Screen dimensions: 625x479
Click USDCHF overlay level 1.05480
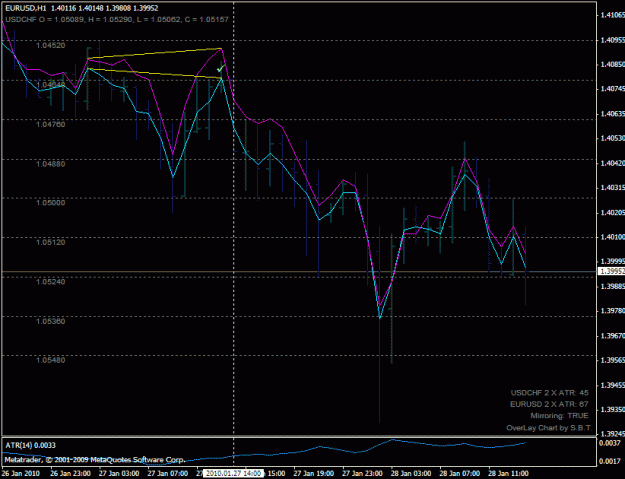tap(51, 360)
